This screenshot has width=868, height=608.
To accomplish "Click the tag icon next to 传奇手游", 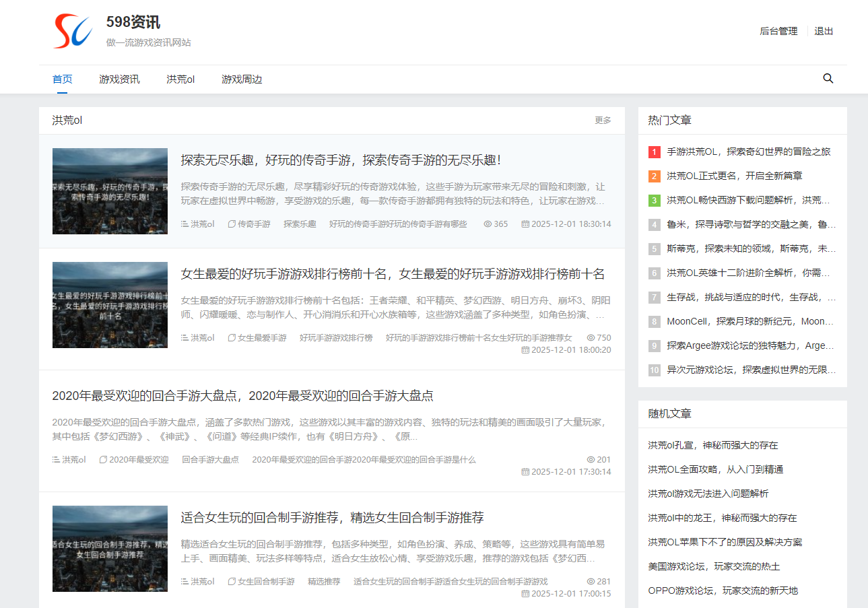I will click(231, 224).
